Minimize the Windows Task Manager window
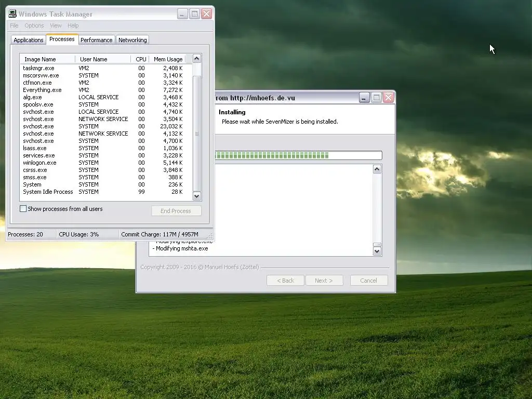This screenshot has width=532, height=399. click(182, 14)
